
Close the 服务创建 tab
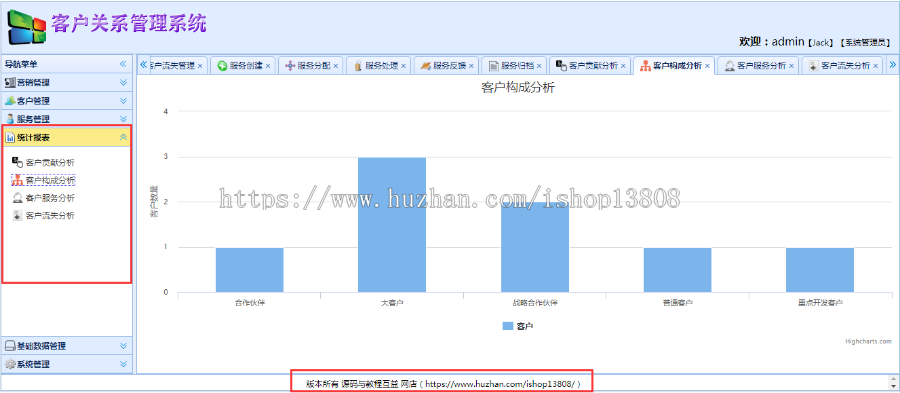267,66
